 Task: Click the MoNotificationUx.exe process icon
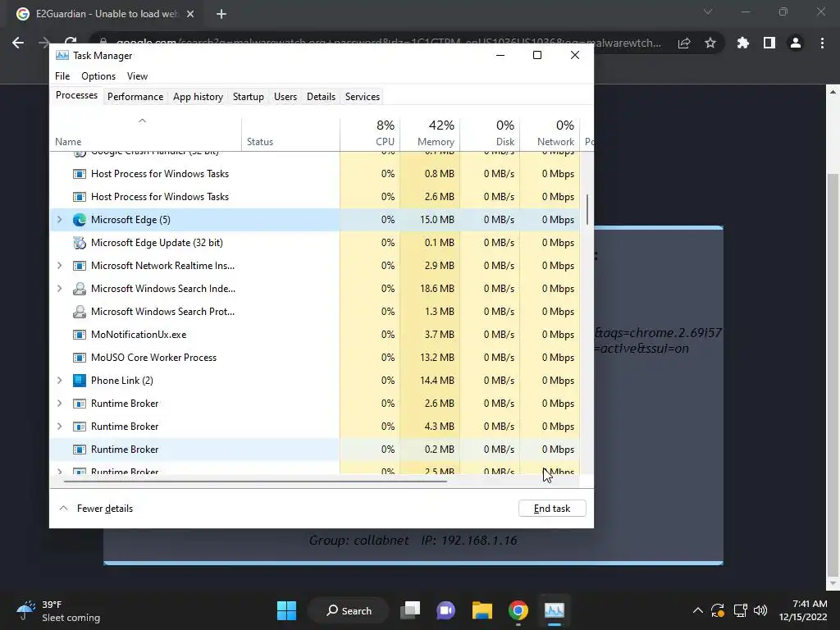(x=80, y=335)
